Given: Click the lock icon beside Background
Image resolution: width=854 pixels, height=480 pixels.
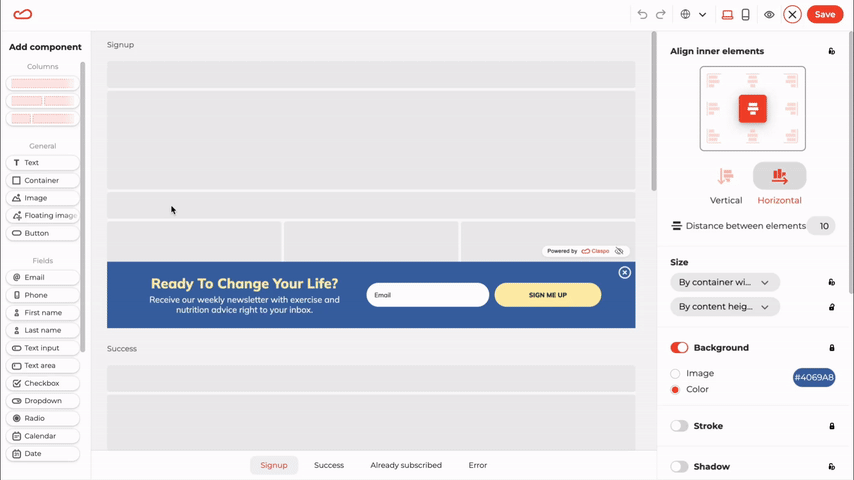Looking at the screenshot, I should click(x=832, y=348).
